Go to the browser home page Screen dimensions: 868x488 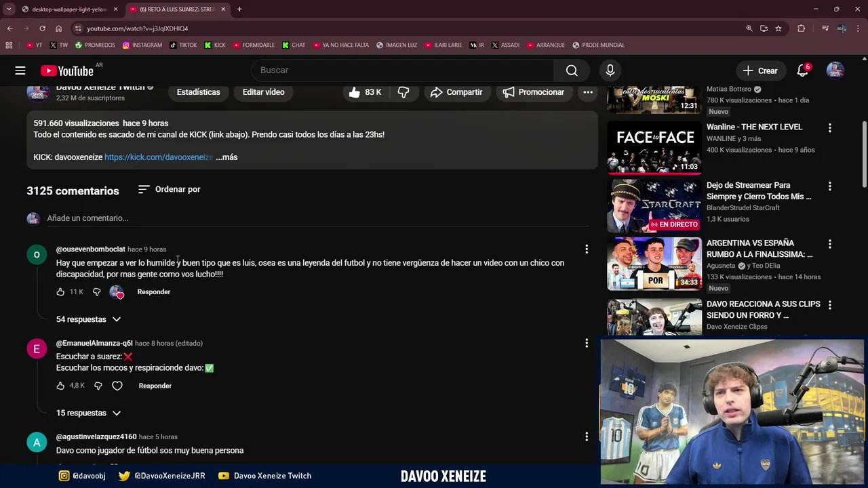[x=58, y=28]
